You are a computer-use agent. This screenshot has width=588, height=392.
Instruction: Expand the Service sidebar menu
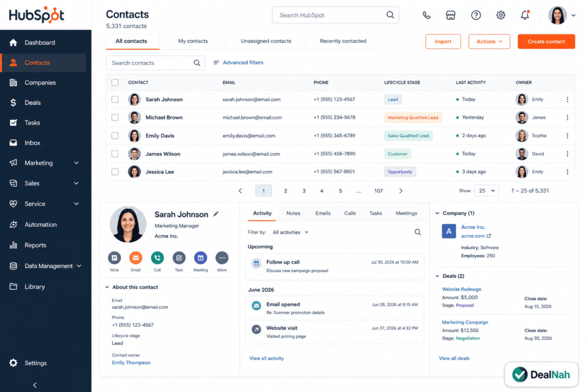pos(76,204)
